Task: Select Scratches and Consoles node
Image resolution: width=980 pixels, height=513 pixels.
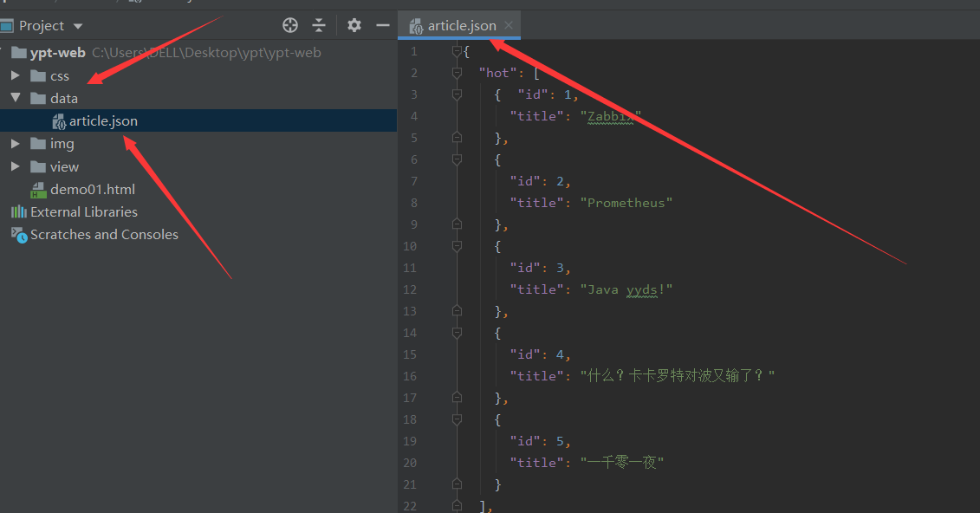Action: coord(104,234)
